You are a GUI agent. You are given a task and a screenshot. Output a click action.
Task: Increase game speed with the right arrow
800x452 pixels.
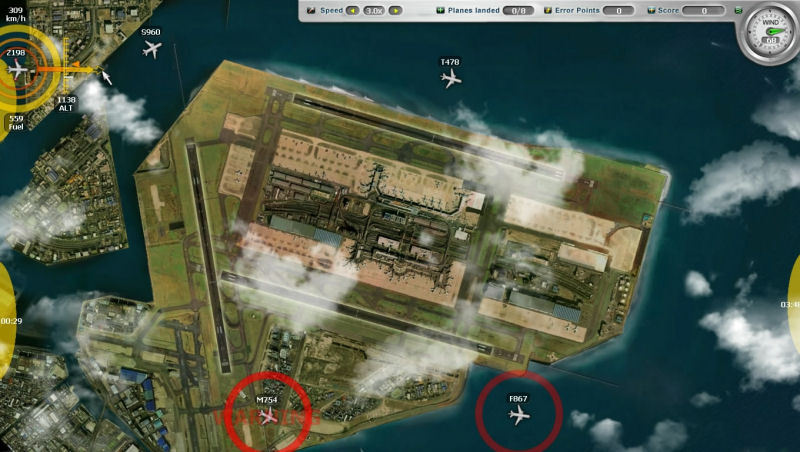[395, 10]
